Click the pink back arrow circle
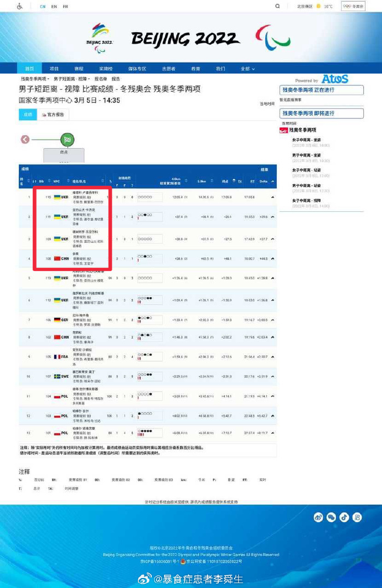The image size is (382, 588). pyautogui.click(x=25, y=139)
